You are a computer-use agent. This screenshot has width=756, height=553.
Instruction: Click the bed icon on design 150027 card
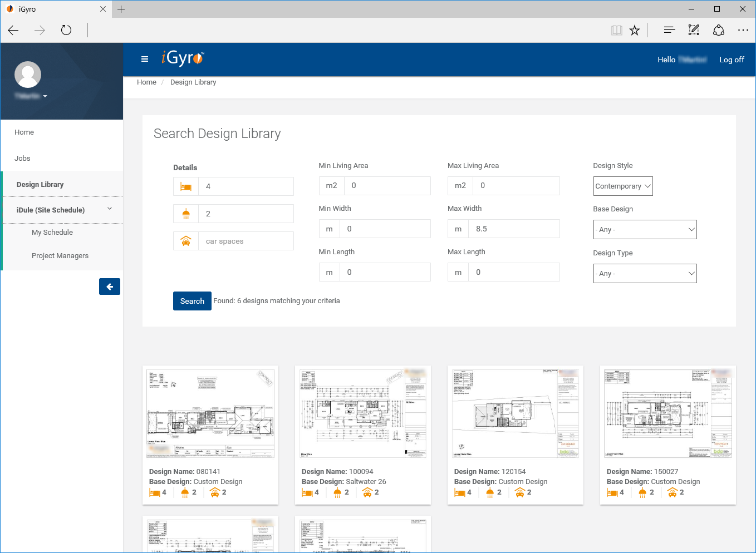pyautogui.click(x=612, y=492)
